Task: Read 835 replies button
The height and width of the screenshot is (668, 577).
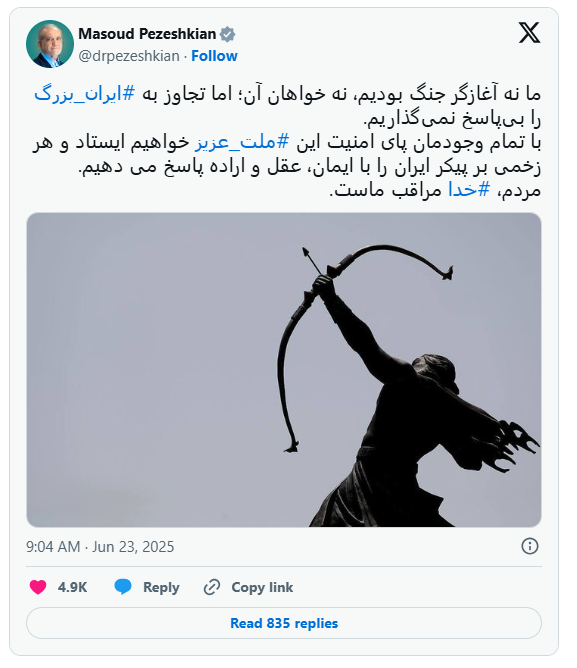Action: click(284, 623)
